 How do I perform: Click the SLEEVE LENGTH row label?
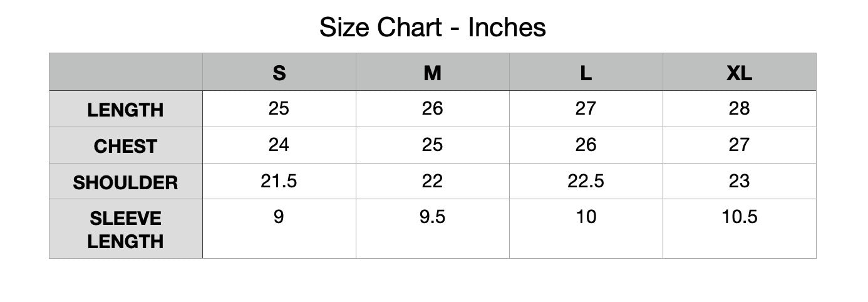click(125, 229)
